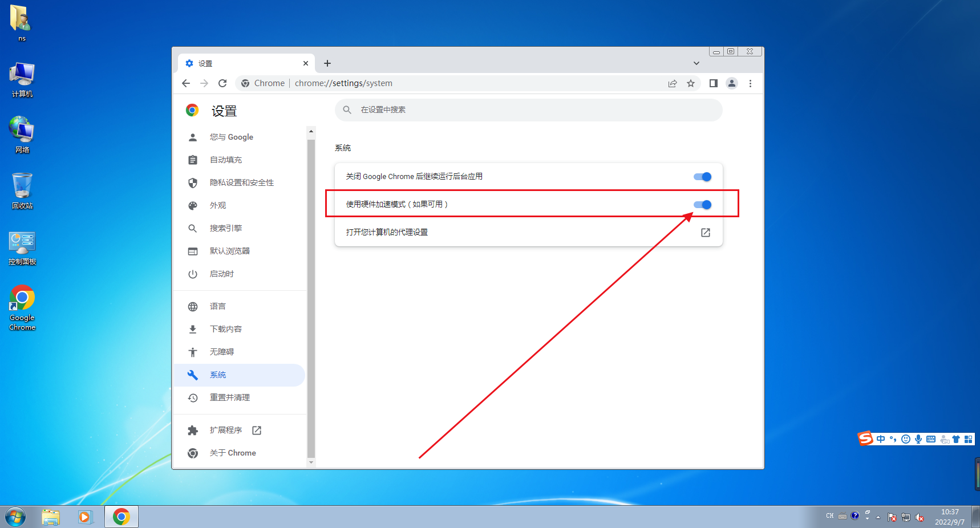The image size is (980, 528).
Task: Open 重置并清理 settings section
Action: 240,398
